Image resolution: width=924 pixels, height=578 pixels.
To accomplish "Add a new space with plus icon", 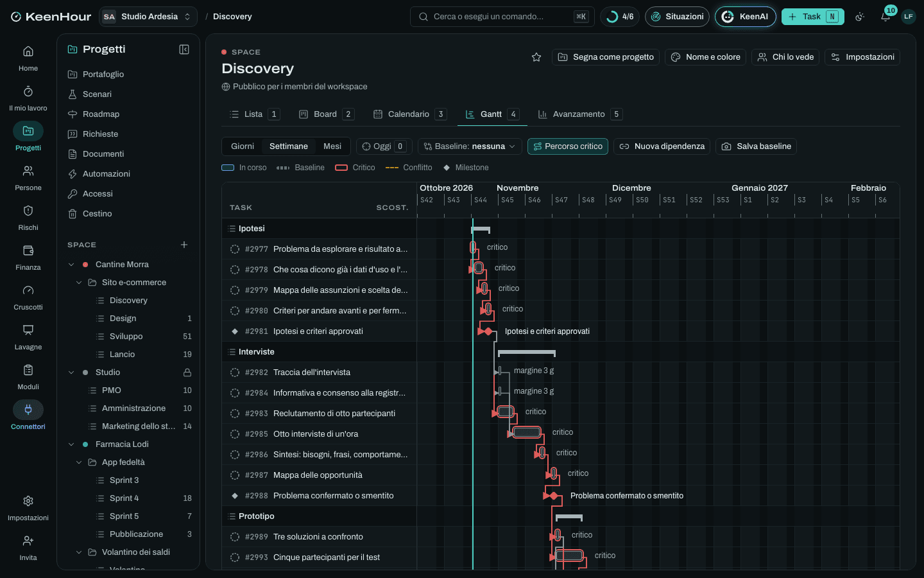I will point(184,245).
